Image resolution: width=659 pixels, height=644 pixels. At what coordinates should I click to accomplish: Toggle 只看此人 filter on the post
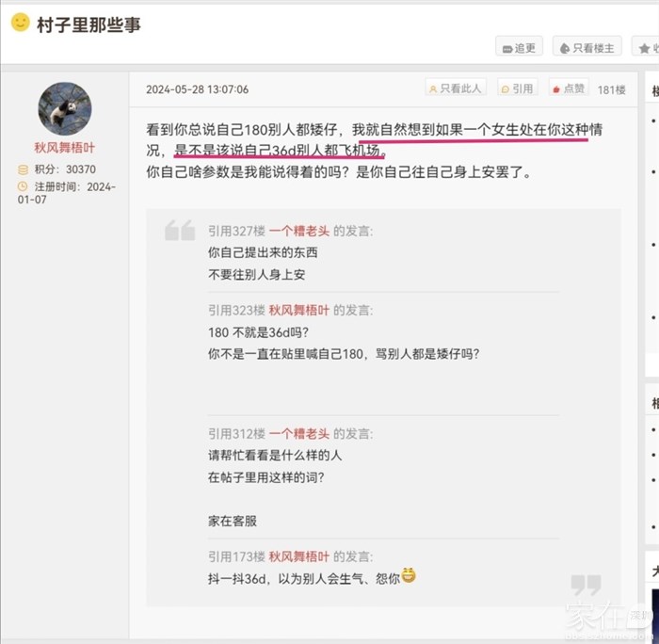pos(456,88)
